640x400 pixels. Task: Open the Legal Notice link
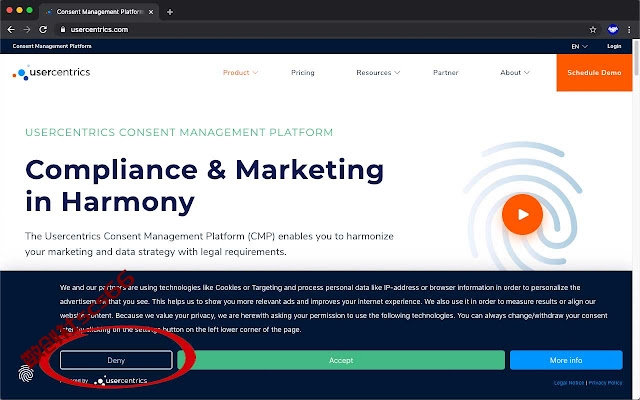pyautogui.click(x=569, y=383)
